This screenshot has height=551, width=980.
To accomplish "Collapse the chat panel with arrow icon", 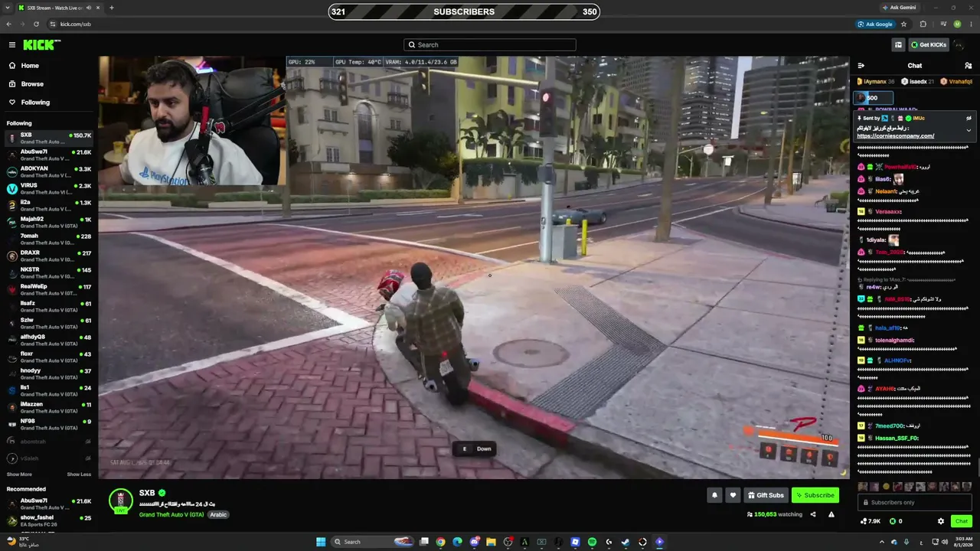I will tap(861, 66).
